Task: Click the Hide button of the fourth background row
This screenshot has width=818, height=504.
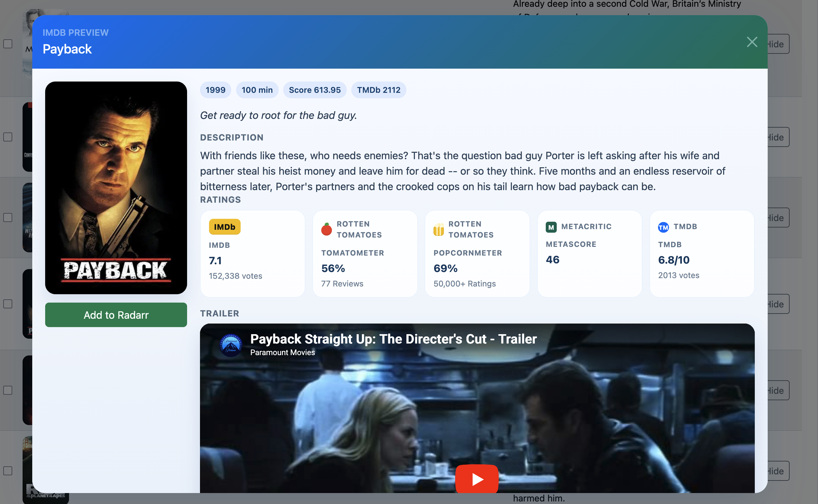Action: (x=778, y=304)
